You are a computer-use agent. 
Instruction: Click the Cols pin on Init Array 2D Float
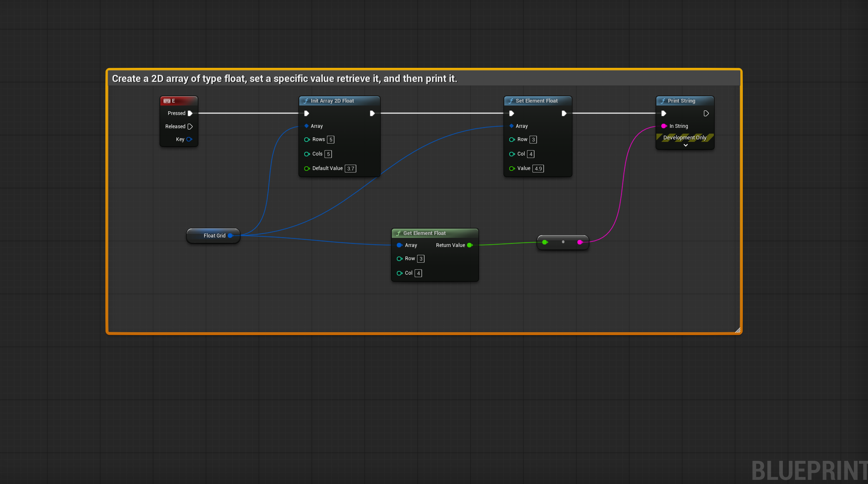click(x=307, y=154)
